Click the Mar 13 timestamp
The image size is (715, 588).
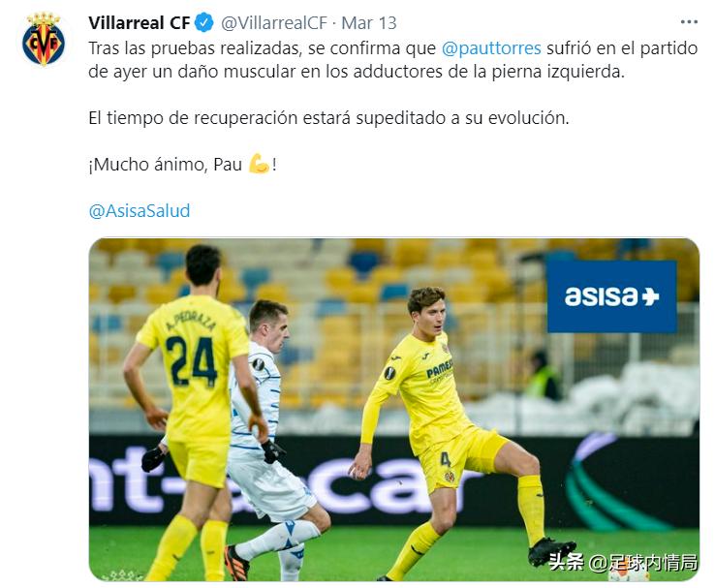tap(369, 23)
